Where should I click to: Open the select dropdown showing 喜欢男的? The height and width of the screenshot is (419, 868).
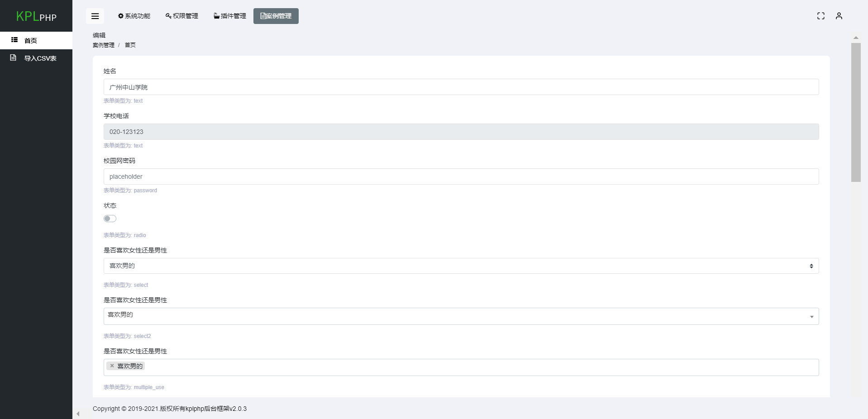(x=461, y=266)
